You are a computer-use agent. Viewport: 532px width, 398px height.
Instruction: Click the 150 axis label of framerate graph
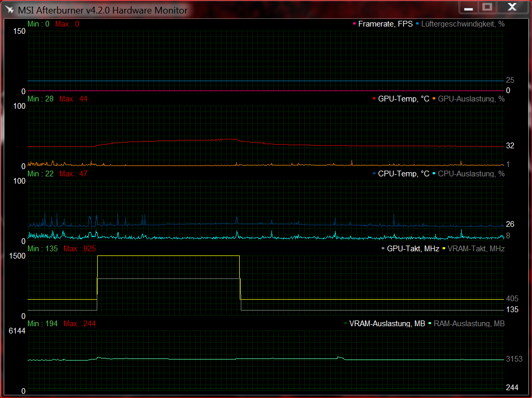coord(19,31)
